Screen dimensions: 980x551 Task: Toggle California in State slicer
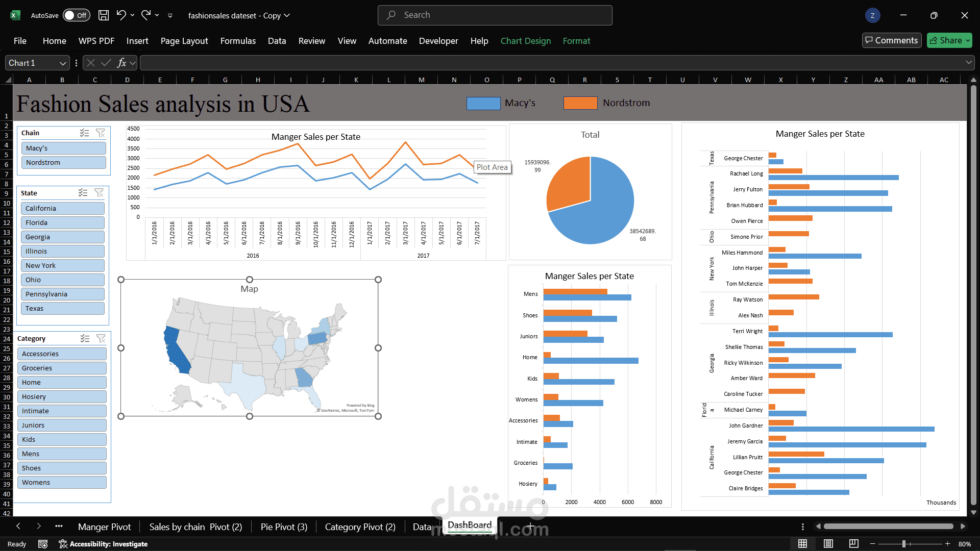[63, 208]
